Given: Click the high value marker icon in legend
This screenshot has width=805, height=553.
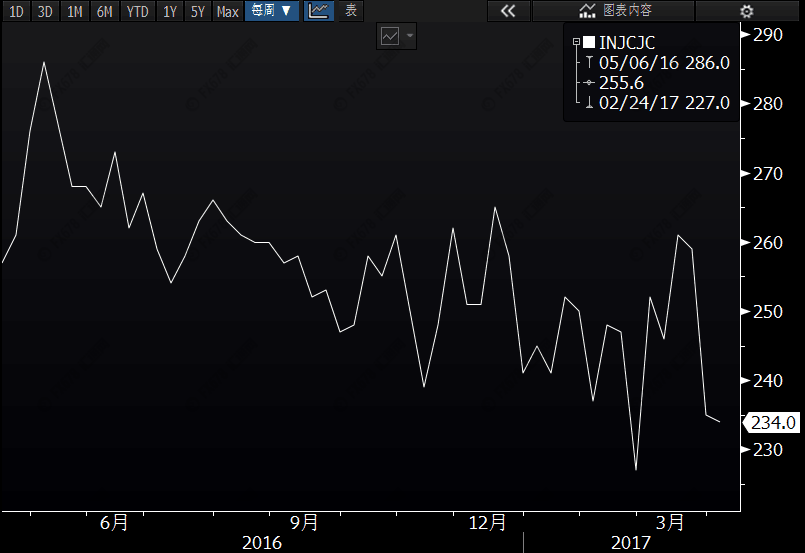Looking at the screenshot, I should (x=588, y=63).
